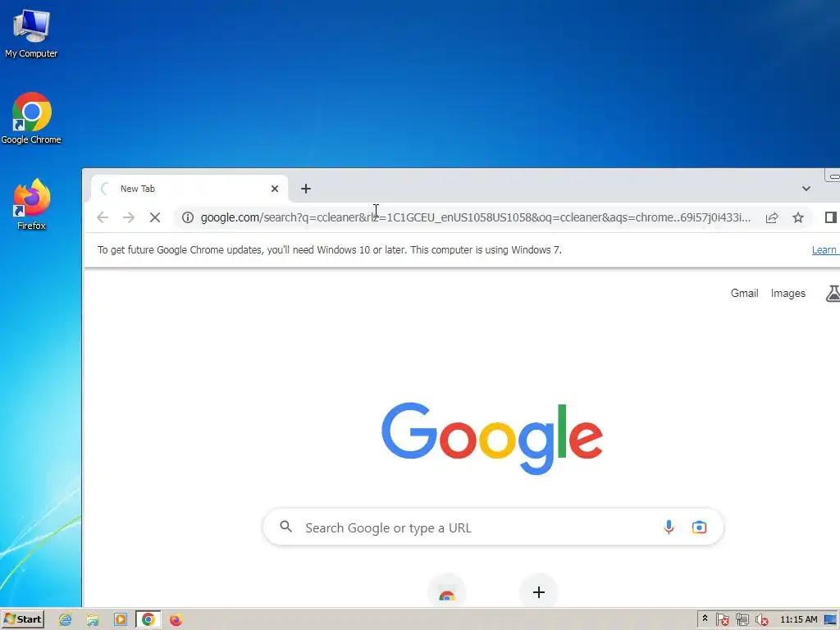The image size is (840, 630).
Task: Bookmark this page with the star icon
Action: 798,217
